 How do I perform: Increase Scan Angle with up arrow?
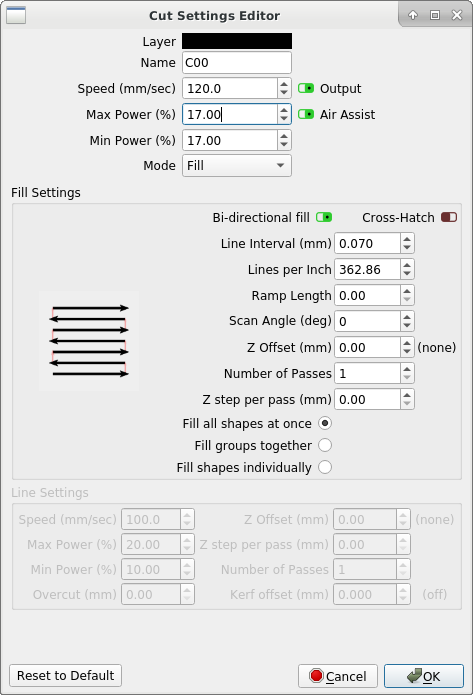407,316
